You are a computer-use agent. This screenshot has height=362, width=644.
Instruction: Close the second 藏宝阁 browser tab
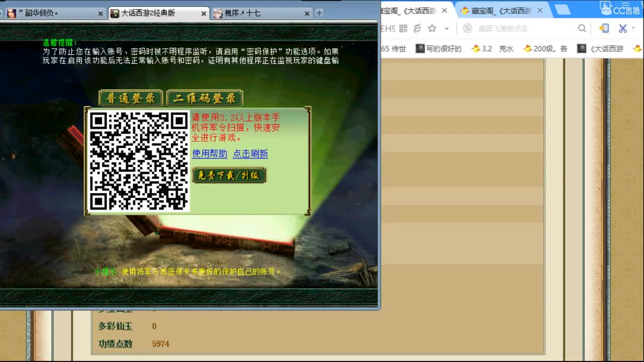pos(540,10)
